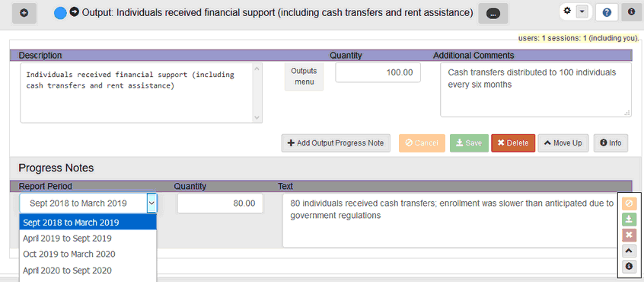
Task: Click the plus add button at top left
Action: [24, 14]
